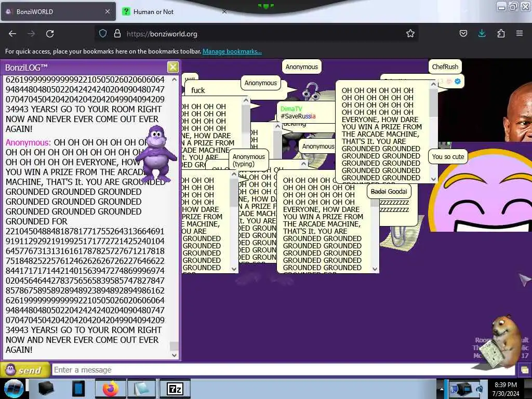
Task: Open the 8:39 PM clock
Action: point(506,389)
